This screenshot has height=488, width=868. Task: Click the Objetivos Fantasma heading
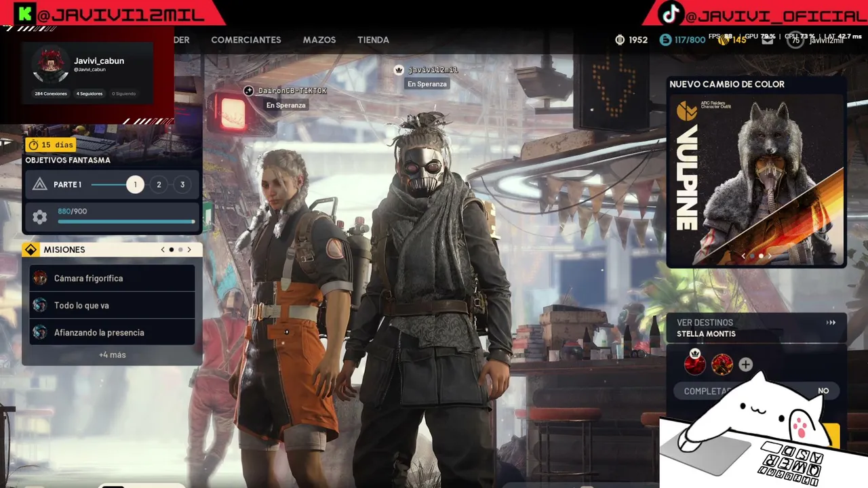tap(68, 161)
